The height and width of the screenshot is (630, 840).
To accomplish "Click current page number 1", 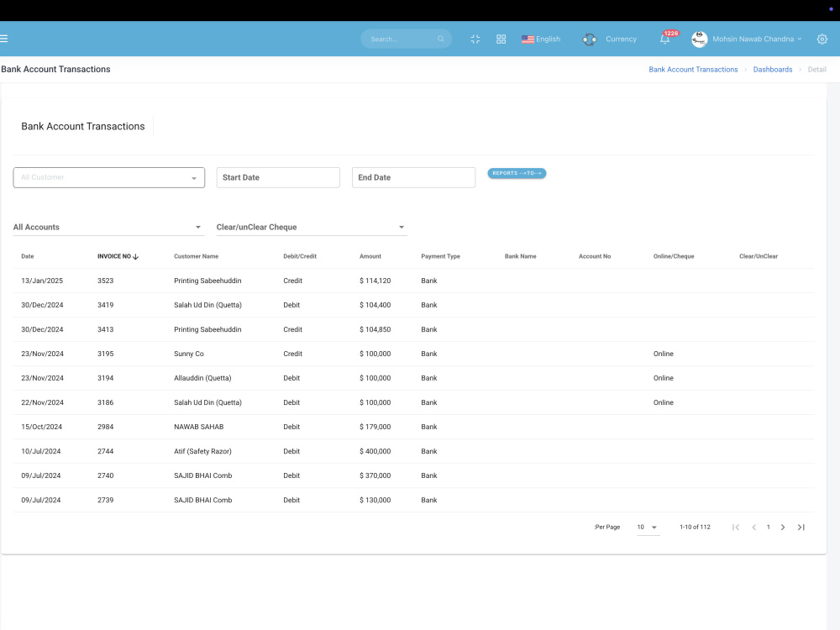I will click(769, 528).
